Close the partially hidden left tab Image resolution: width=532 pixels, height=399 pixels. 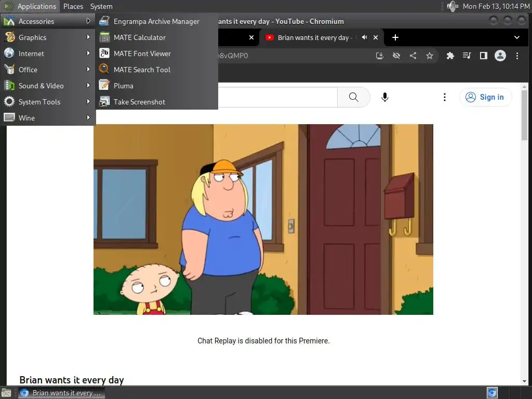pos(251,37)
